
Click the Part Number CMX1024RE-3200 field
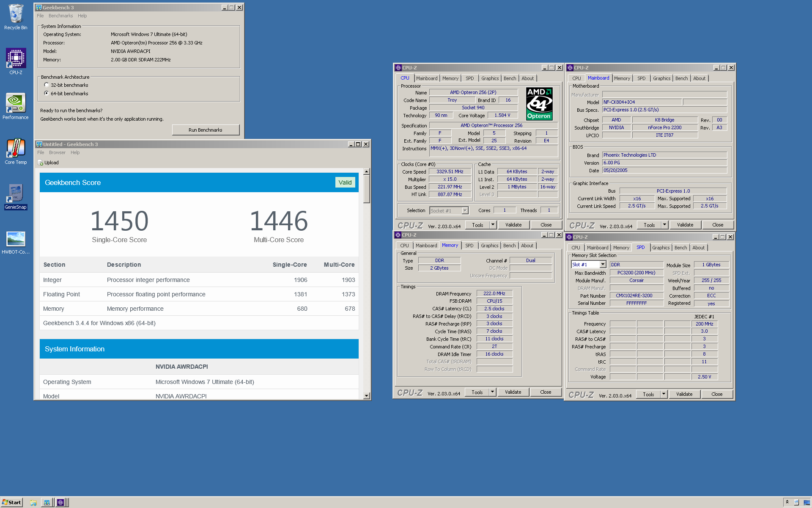[x=636, y=295]
